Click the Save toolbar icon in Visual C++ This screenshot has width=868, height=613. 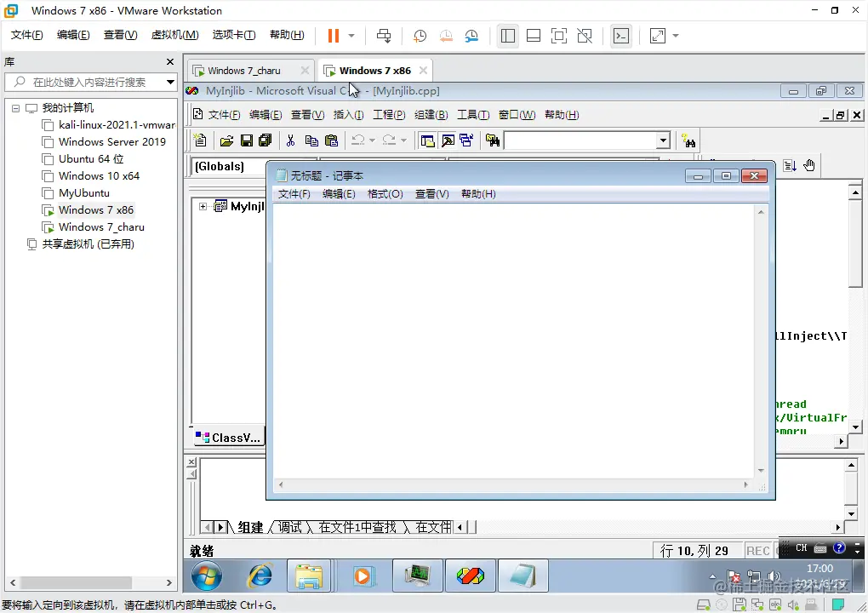point(246,140)
